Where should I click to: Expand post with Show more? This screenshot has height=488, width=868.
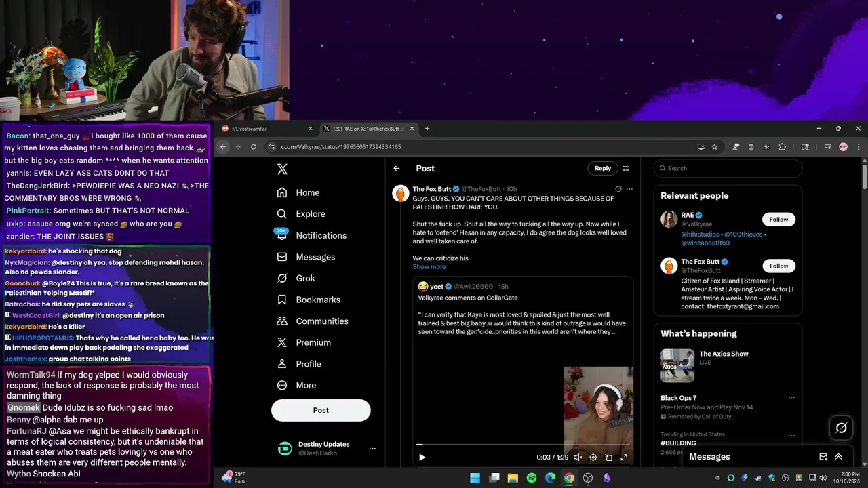pos(429,267)
